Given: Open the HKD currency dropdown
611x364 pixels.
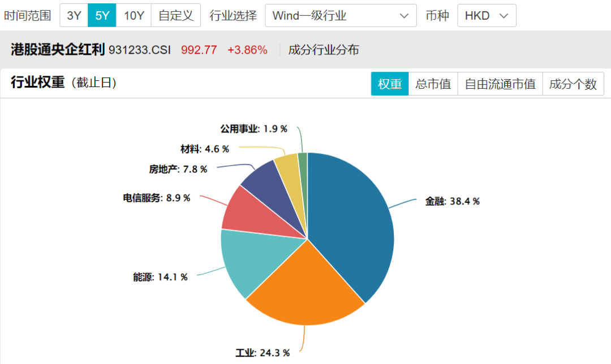Looking at the screenshot, I should (x=487, y=16).
